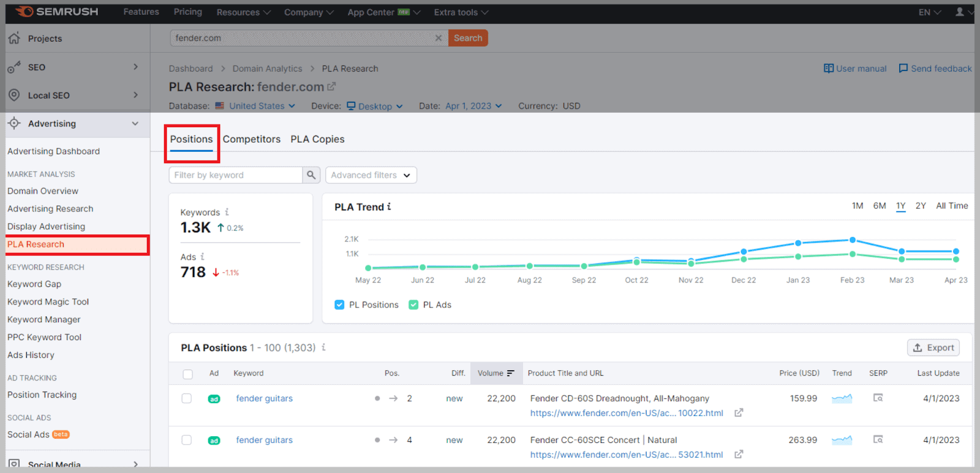The image size is (980, 473).
Task: Click the Advertising target icon
Action: click(x=14, y=123)
